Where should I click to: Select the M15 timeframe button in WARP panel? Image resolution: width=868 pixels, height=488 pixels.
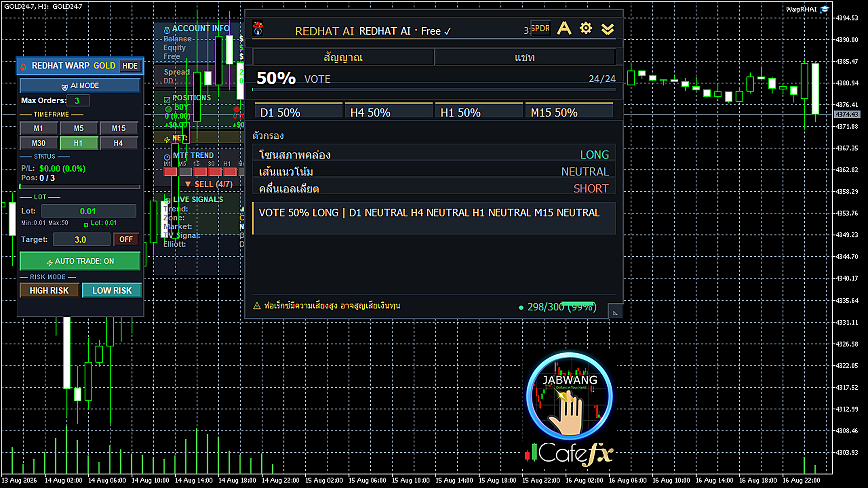pos(119,128)
